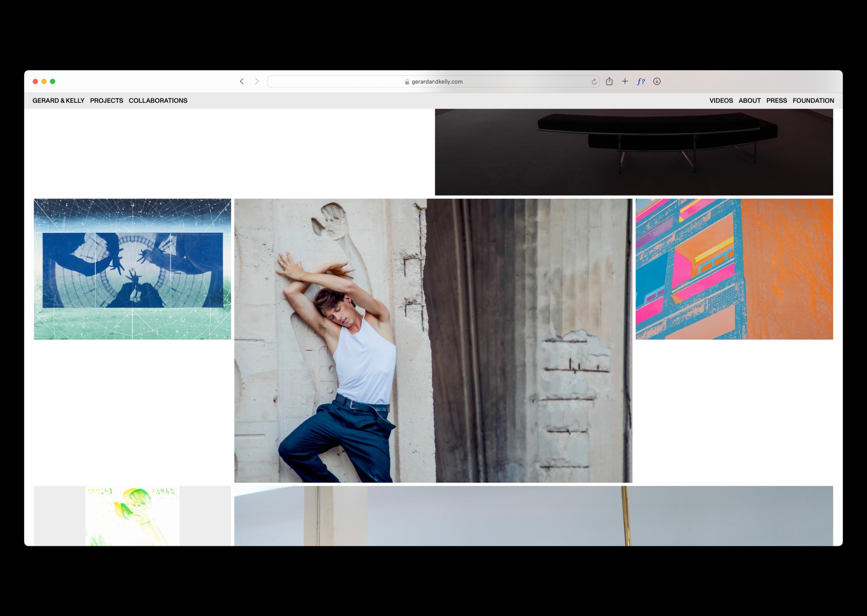The height and width of the screenshot is (616, 867).
Task: Open the PROJECTS menu item
Action: (107, 101)
